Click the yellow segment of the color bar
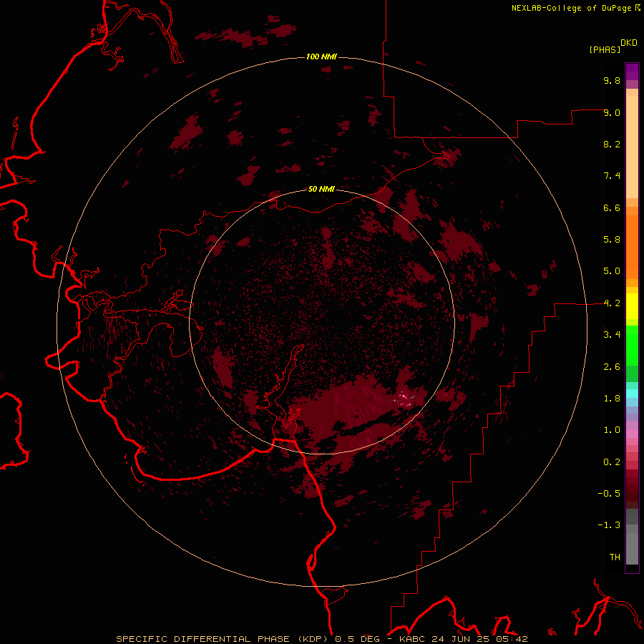644x644 pixels. pyautogui.click(x=632, y=306)
